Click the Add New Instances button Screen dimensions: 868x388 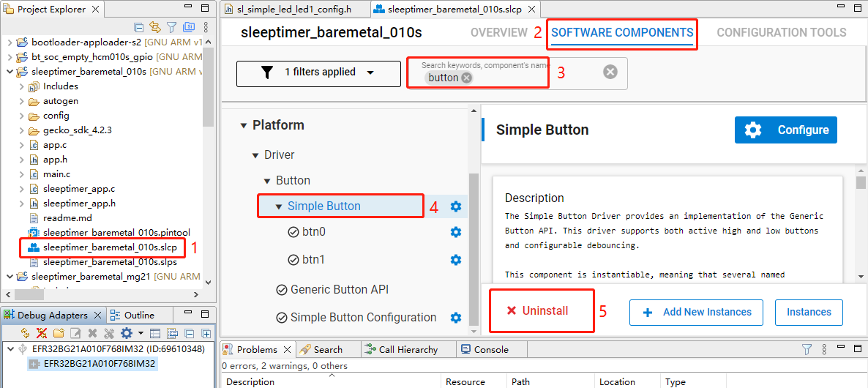[x=695, y=312]
